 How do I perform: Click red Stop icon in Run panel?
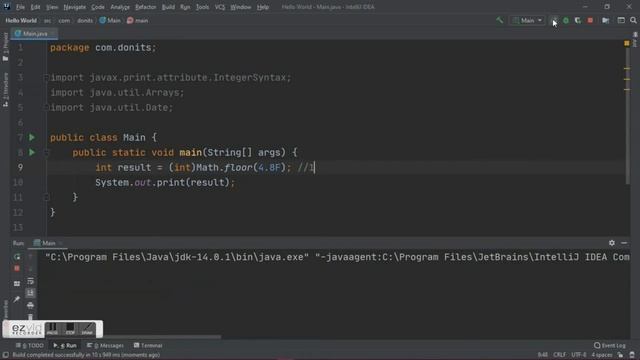(17, 269)
